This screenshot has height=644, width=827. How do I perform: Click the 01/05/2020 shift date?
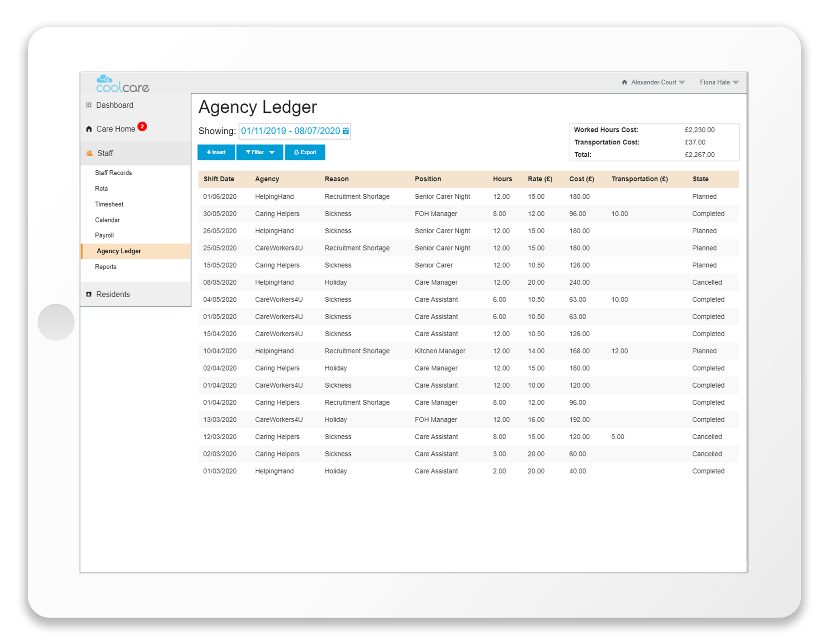click(220, 317)
